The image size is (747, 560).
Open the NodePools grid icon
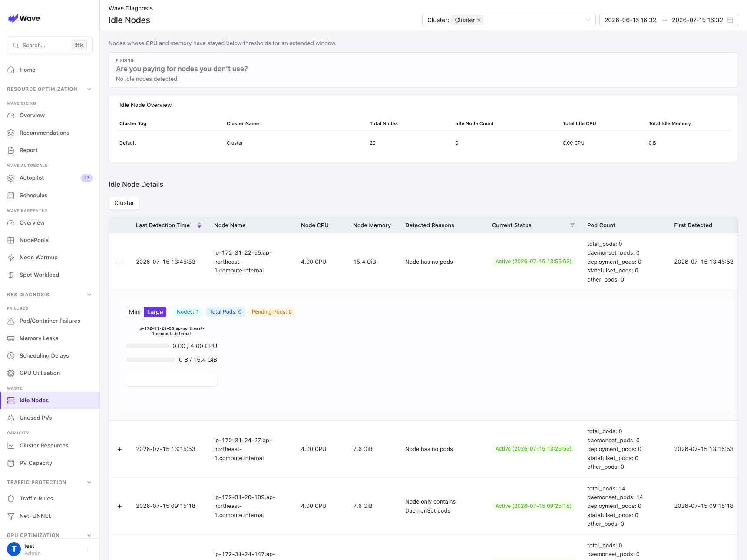(x=11, y=240)
